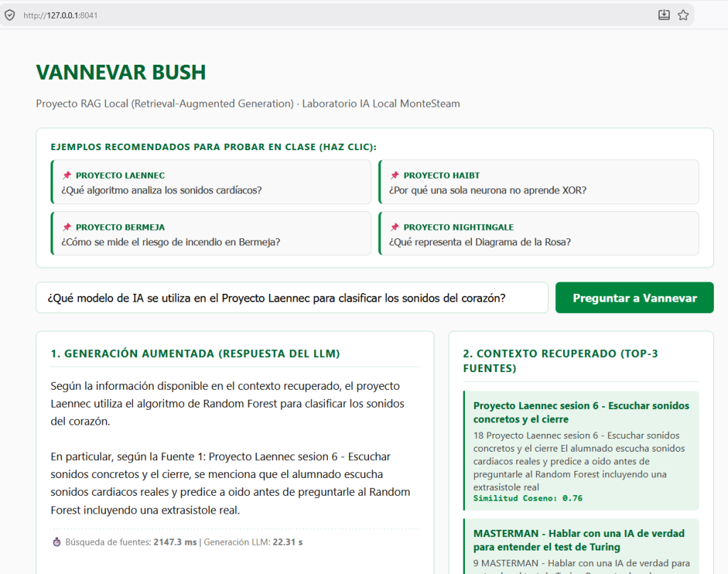Viewport: 728px width, 574px height.
Task: Click the Similitud Coseno 0.76 score text
Action: pos(528,499)
